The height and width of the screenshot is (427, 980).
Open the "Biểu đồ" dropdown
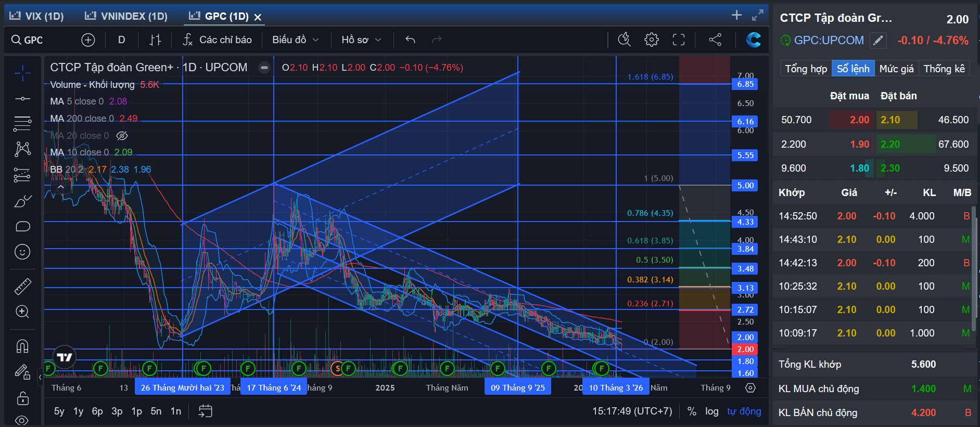(296, 40)
